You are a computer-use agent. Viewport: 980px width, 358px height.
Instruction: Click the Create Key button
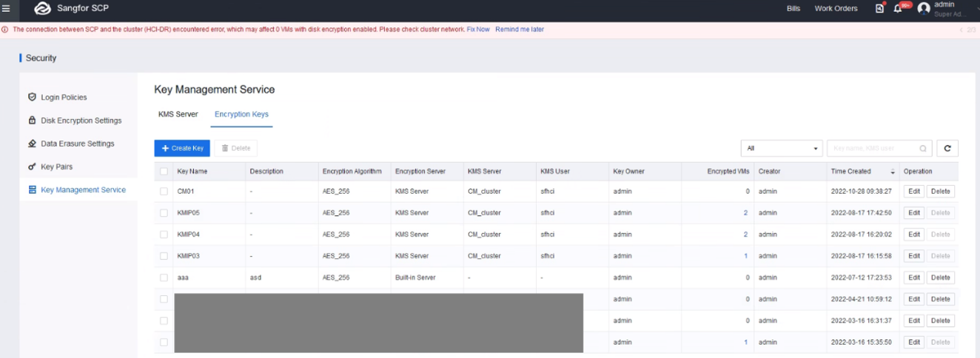tap(182, 148)
